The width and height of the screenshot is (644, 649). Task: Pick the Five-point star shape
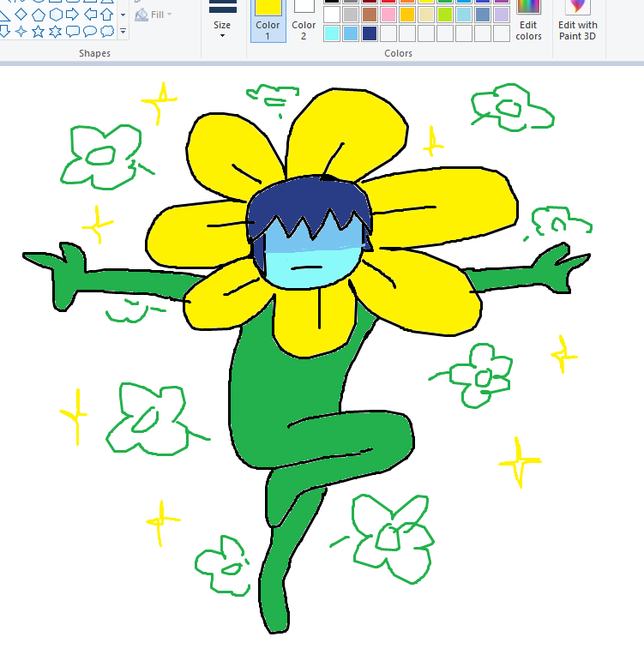coord(38,32)
